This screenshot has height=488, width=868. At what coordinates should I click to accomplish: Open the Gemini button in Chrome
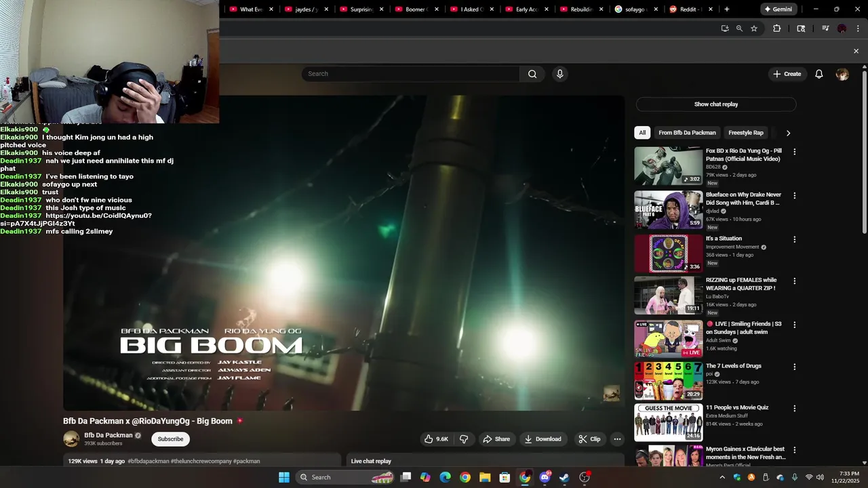point(777,9)
